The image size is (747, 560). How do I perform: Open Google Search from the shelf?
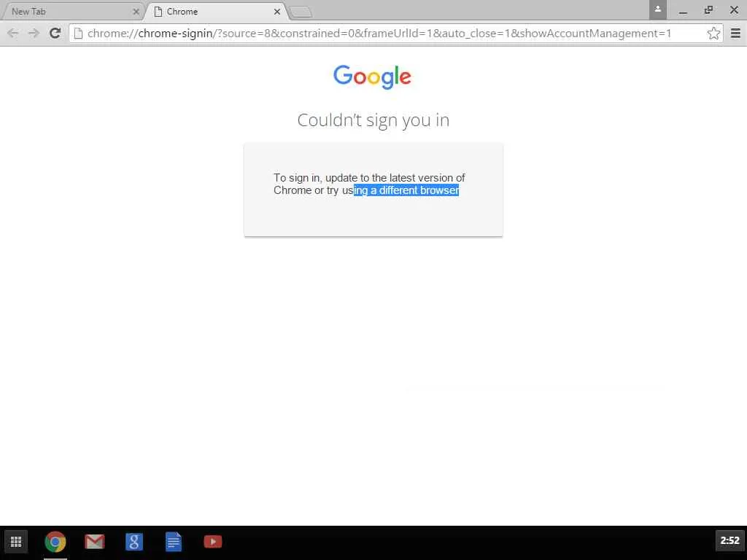pyautogui.click(x=134, y=542)
